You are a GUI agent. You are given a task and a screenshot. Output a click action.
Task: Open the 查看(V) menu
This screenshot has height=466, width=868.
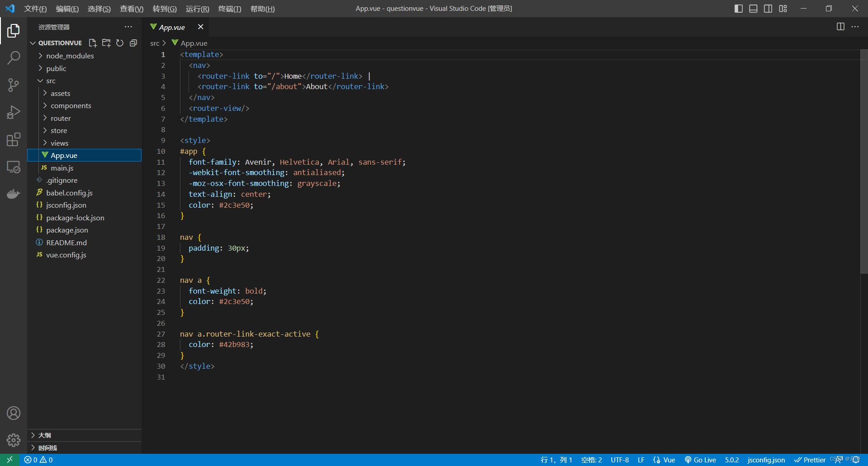(132, 9)
